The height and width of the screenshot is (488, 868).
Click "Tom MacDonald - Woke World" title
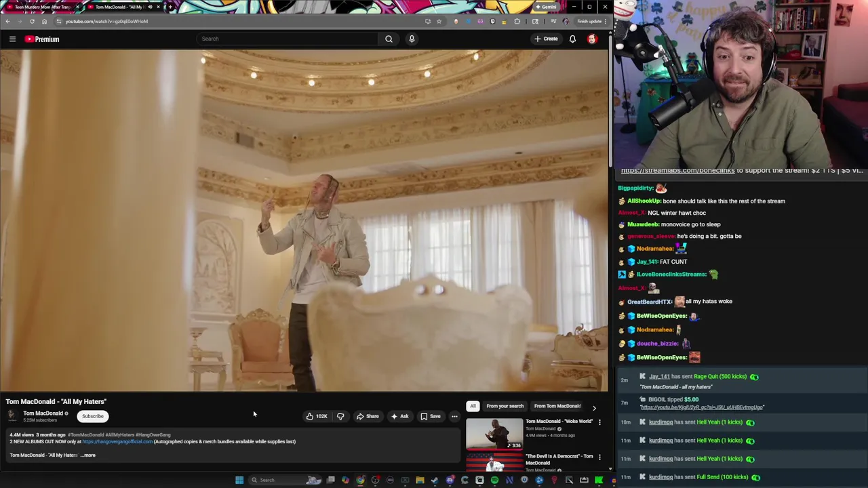click(x=559, y=422)
